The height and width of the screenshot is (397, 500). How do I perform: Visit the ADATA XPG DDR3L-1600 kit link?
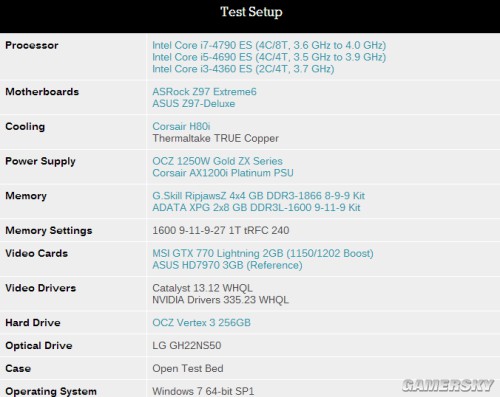(256, 208)
